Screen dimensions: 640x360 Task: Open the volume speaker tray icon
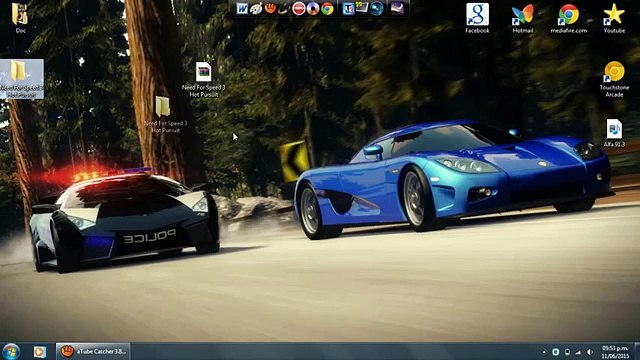(589, 352)
